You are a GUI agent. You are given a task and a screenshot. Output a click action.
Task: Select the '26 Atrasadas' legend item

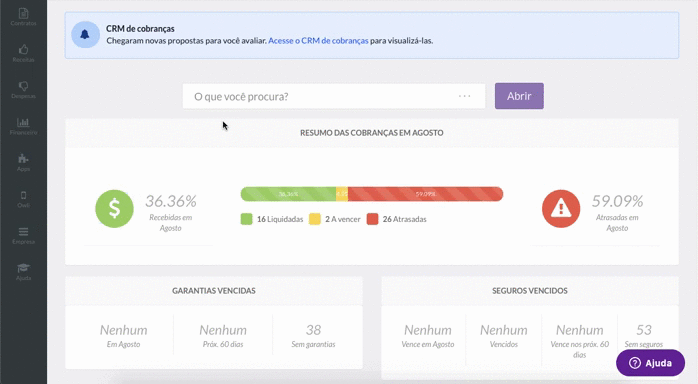coord(397,219)
